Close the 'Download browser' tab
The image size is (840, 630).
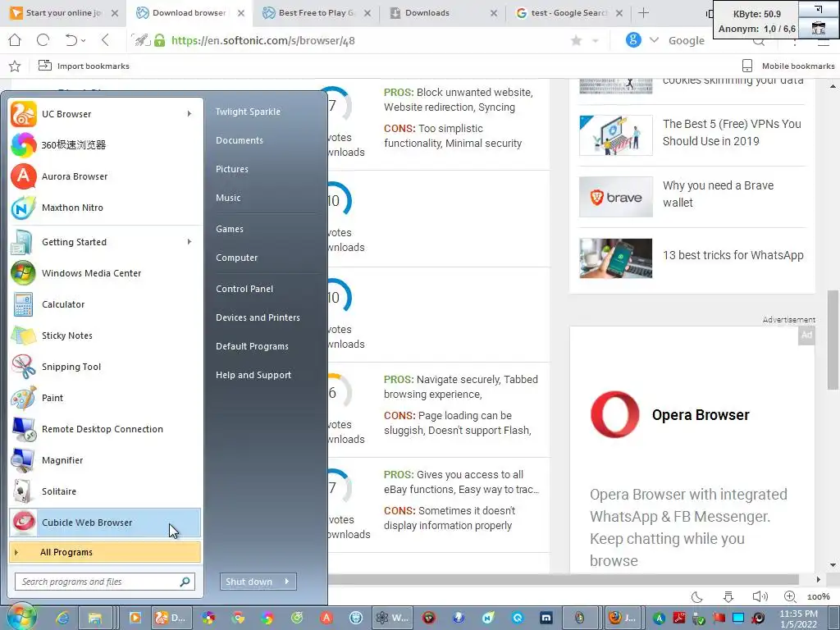[x=241, y=13]
